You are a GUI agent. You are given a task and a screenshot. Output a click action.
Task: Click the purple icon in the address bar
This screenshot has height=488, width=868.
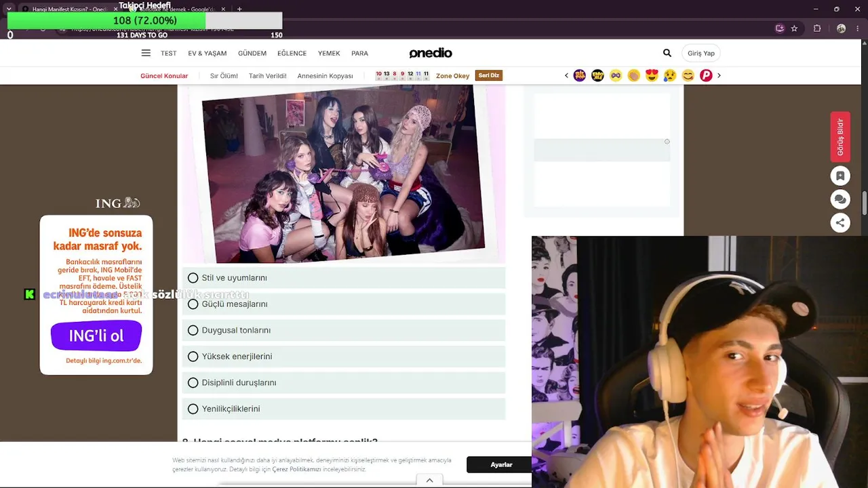779,28
